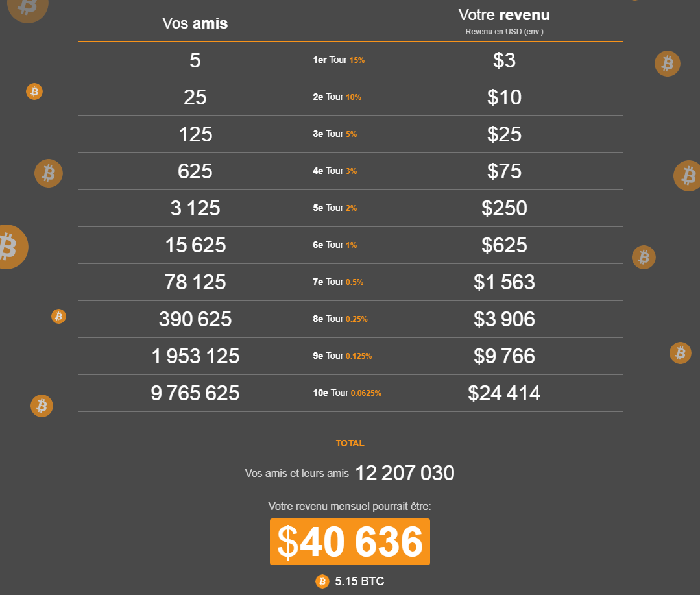This screenshot has height=595, width=700.
Task: Click the Bitcoin coin right of the $3 row
Action: (667, 64)
